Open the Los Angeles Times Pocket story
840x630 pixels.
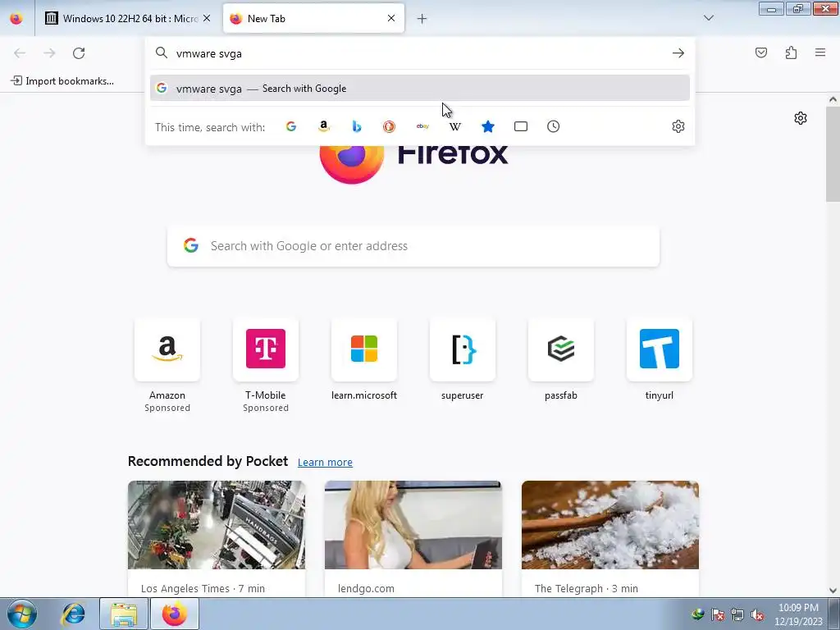click(217, 538)
